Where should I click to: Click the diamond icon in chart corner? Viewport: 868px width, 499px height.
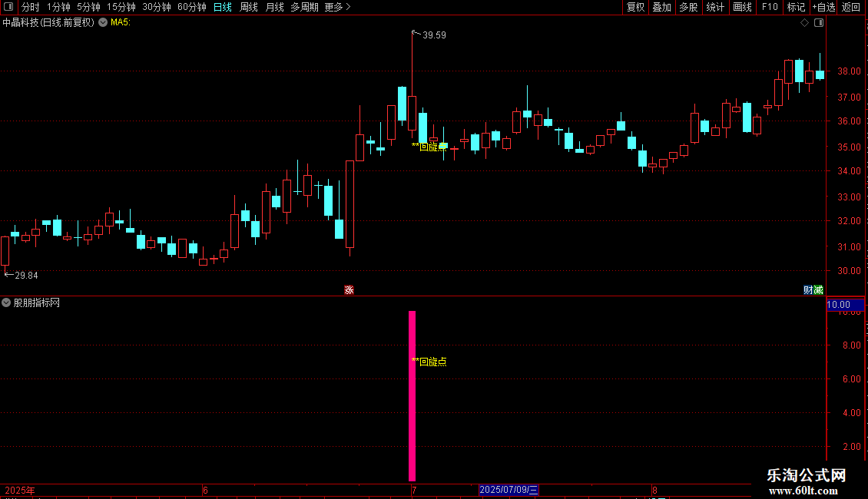point(805,23)
